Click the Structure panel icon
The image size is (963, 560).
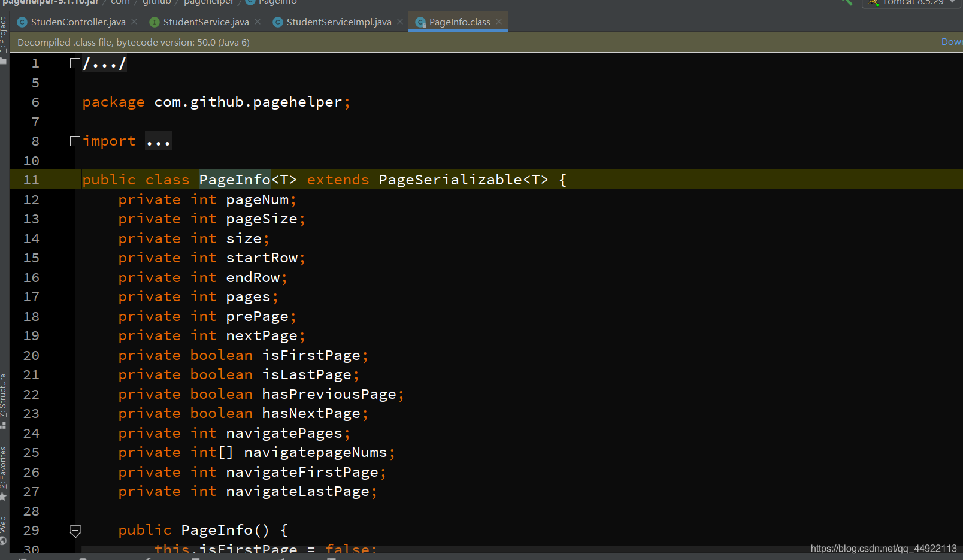click(4, 425)
